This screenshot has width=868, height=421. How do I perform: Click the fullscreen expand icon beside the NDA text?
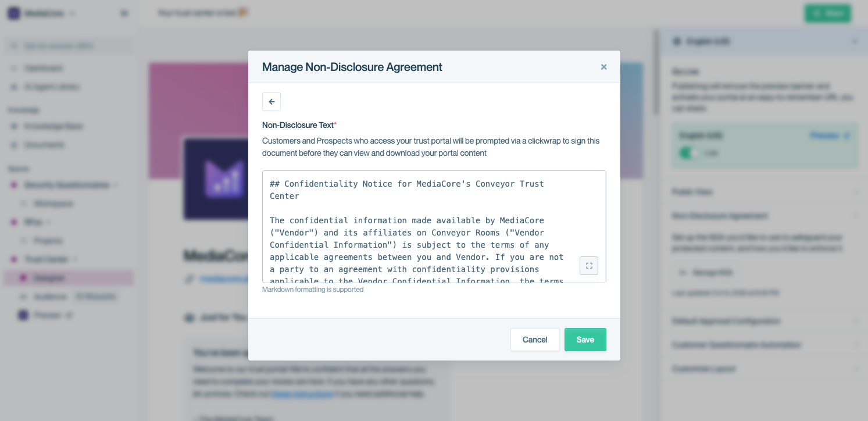pyautogui.click(x=589, y=266)
